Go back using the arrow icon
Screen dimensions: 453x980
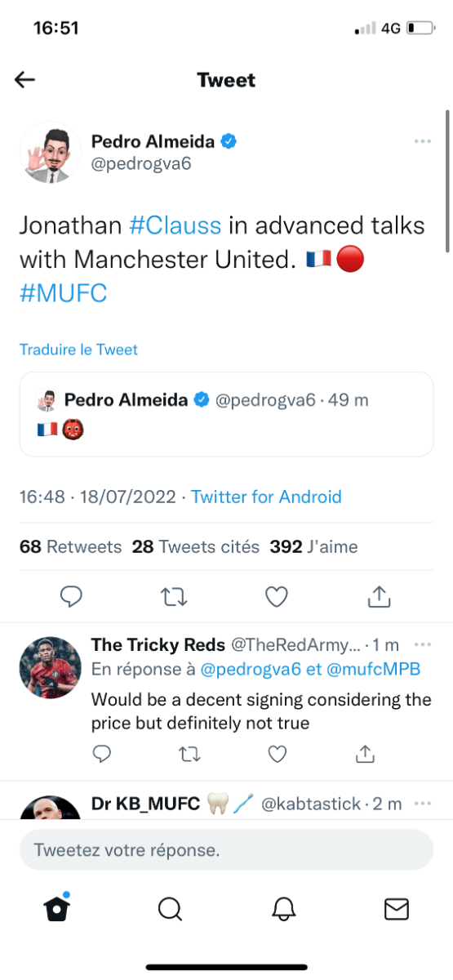point(25,79)
